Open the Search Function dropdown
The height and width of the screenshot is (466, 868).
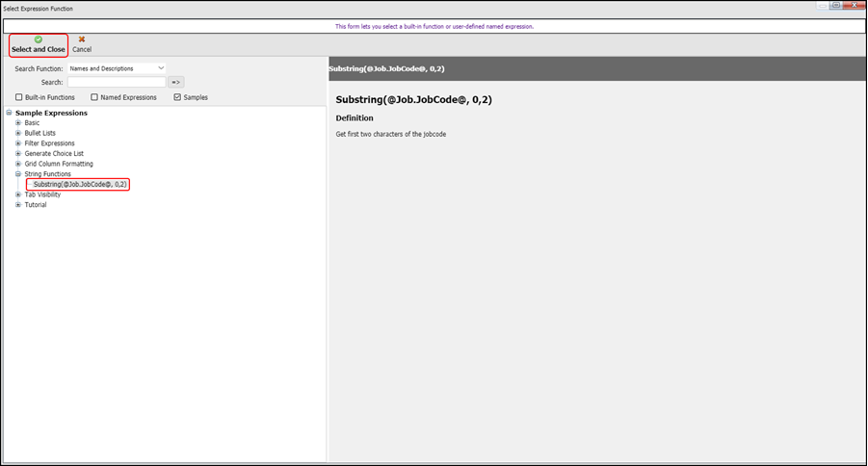coord(117,68)
